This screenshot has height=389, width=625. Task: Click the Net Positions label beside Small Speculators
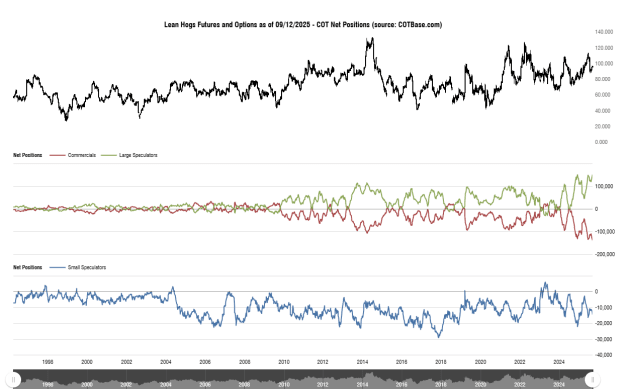pyautogui.click(x=28, y=267)
